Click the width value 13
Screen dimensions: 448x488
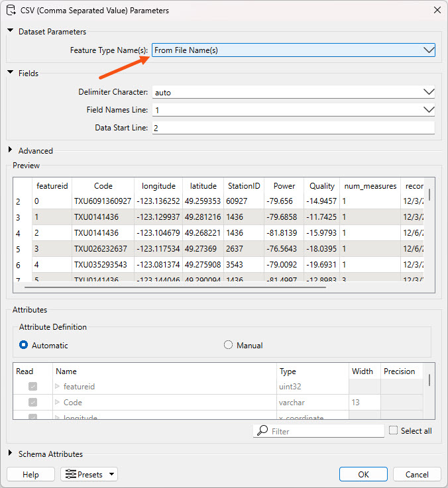(364, 403)
